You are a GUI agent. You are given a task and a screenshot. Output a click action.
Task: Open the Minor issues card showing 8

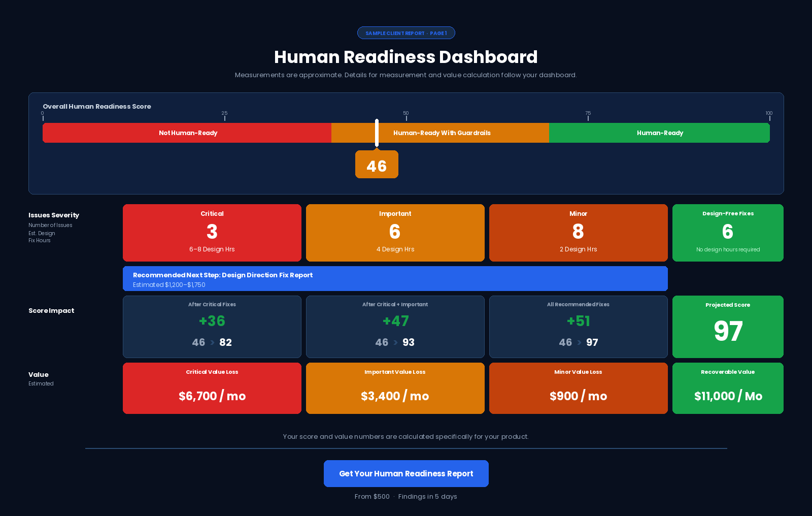579,233
